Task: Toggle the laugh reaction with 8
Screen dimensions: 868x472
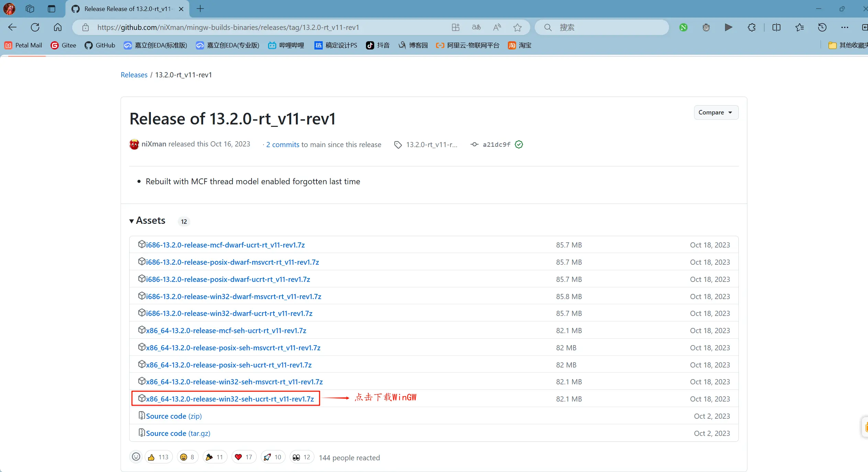Action: coord(188,457)
